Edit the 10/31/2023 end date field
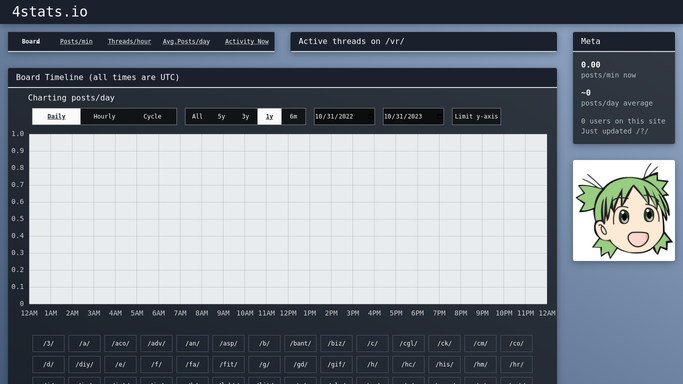This screenshot has width=683, height=384. [413, 116]
